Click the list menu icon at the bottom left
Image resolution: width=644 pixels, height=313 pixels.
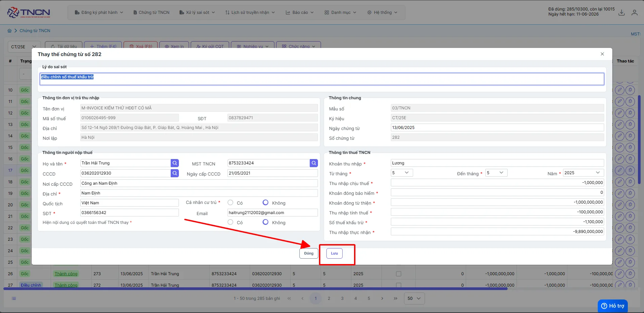click(x=14, y=298)
